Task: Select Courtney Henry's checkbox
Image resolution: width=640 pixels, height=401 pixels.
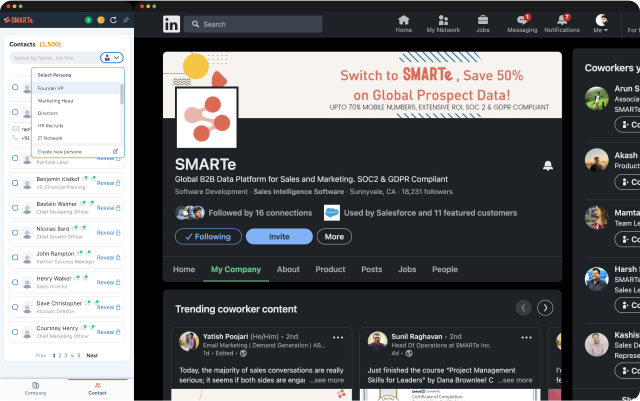Action: tap(15, 332)
